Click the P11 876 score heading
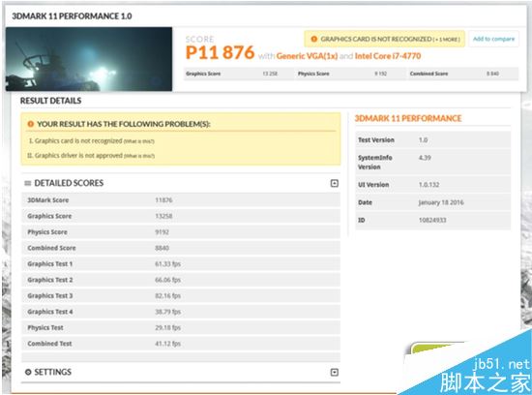This screenshot has width=532, height=395. (220, 52)
